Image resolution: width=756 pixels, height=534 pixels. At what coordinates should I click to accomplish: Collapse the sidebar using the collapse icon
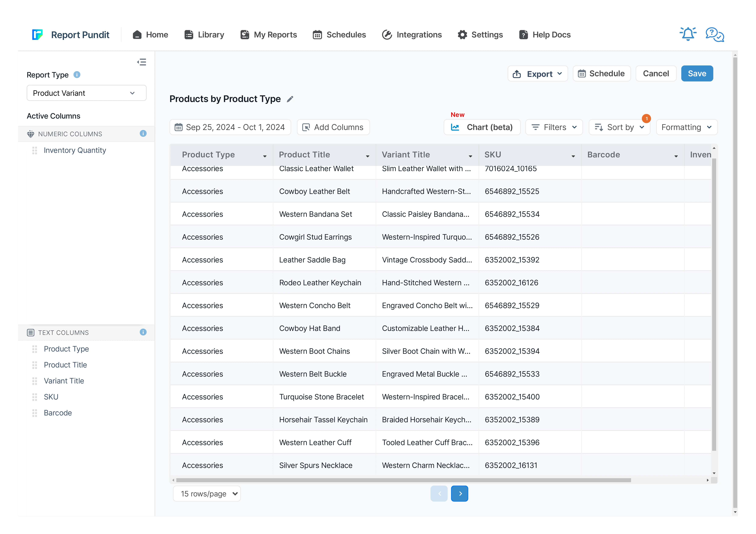pos(142,62)
